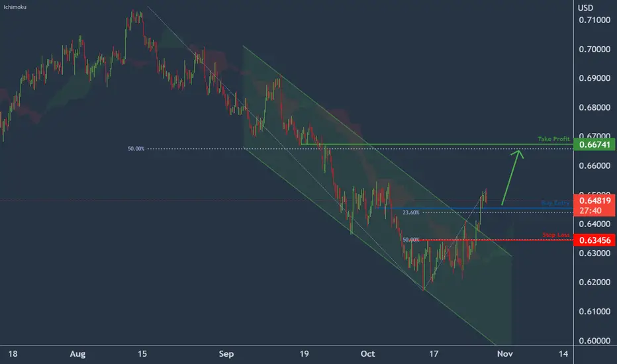Click the 19 date on time axis
The height and width of the screenshot is (364, 617).
click(x=304, y=354)
